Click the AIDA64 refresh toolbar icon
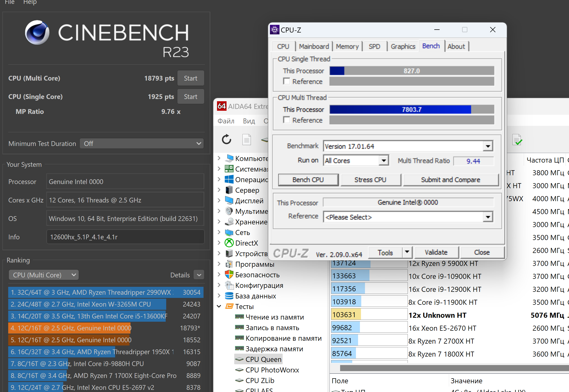 click(x=227, y=139)
